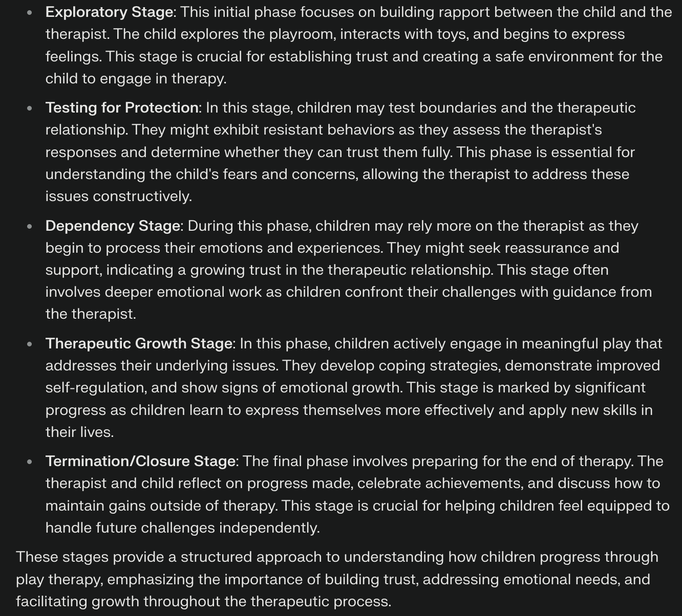Click the bold heading 'Therapeutic Growth Stage'
Viewport: 682px width, 616px height.
coord(139,343)
